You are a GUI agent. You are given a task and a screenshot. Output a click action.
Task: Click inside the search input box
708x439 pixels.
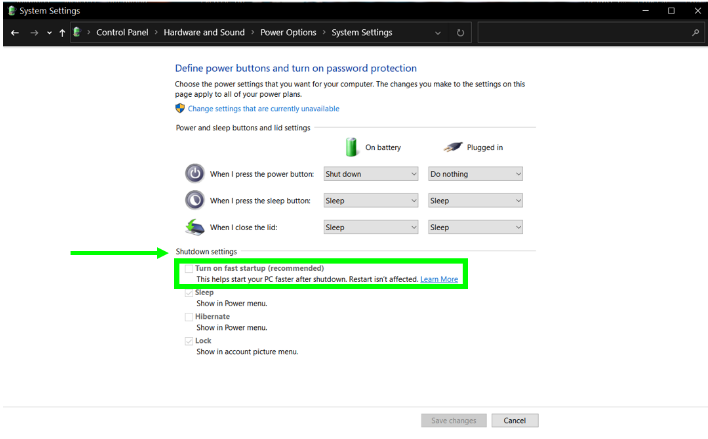(x=583, y=33)
